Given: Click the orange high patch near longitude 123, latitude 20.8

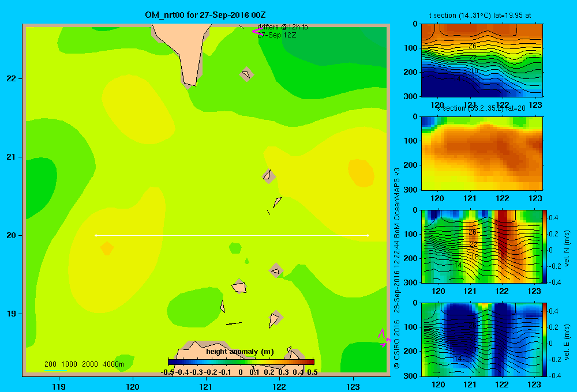Looking at the screenshot, I should click(361, 173).
